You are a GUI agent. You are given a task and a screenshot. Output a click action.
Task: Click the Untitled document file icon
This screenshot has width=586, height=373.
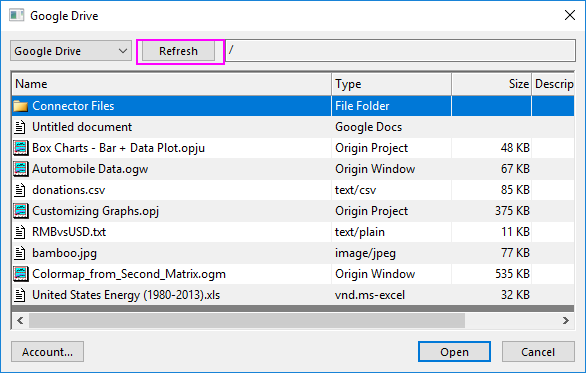click(20, 127)
